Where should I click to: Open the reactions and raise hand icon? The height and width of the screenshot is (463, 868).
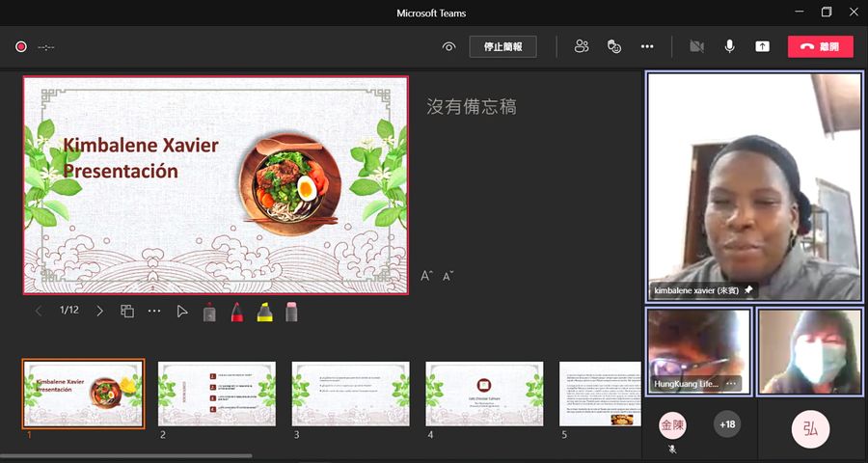pos(613,46)
